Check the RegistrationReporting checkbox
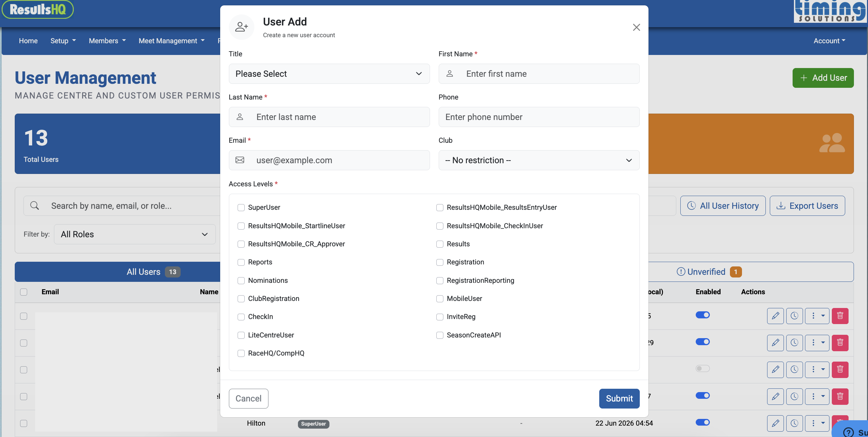Viewport: 868px width, 437px height. click(440, 280)
